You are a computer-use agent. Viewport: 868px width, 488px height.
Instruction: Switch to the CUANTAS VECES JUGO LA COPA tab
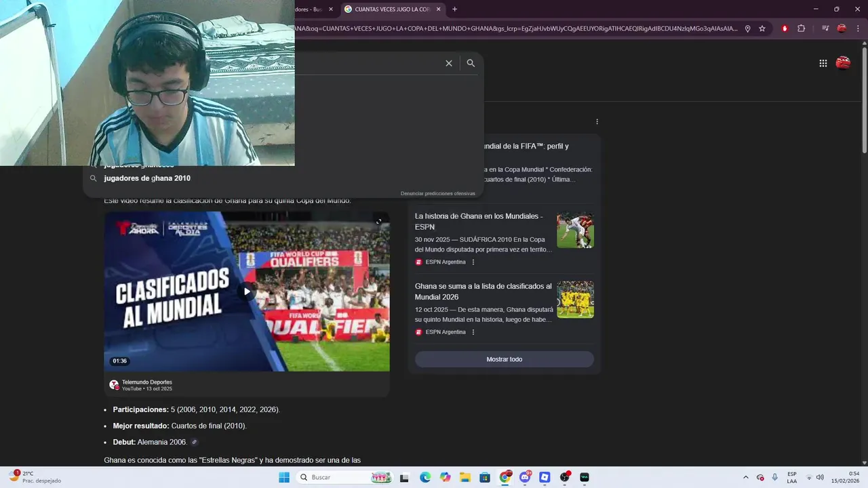392,9
